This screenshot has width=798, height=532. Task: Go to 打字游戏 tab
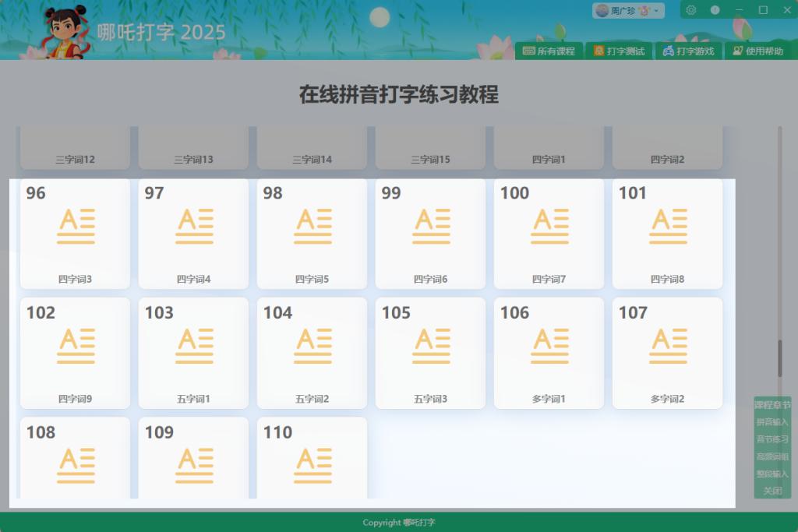(688, 51)
